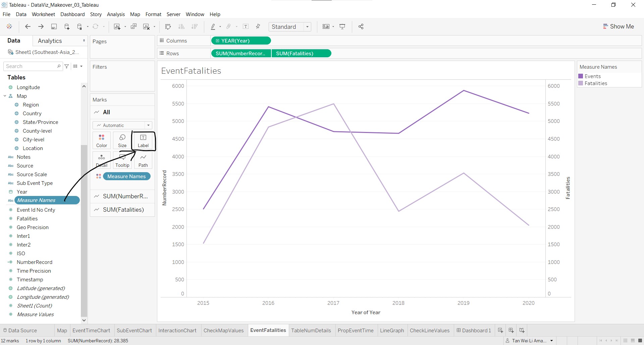Click the Search fields input box
Image resolution: width=644 pixels, height=345 pixels.
[x=31, y=66]
